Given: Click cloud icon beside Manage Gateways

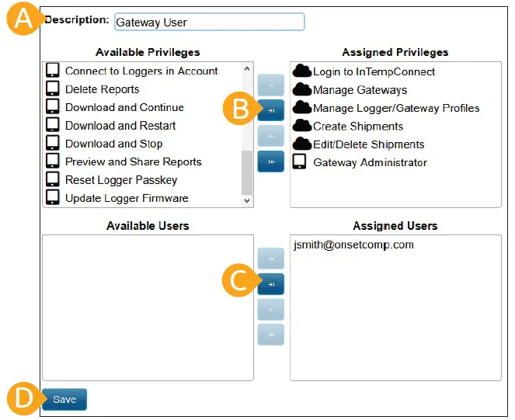Looking at the screenshot, I should 302,89.
